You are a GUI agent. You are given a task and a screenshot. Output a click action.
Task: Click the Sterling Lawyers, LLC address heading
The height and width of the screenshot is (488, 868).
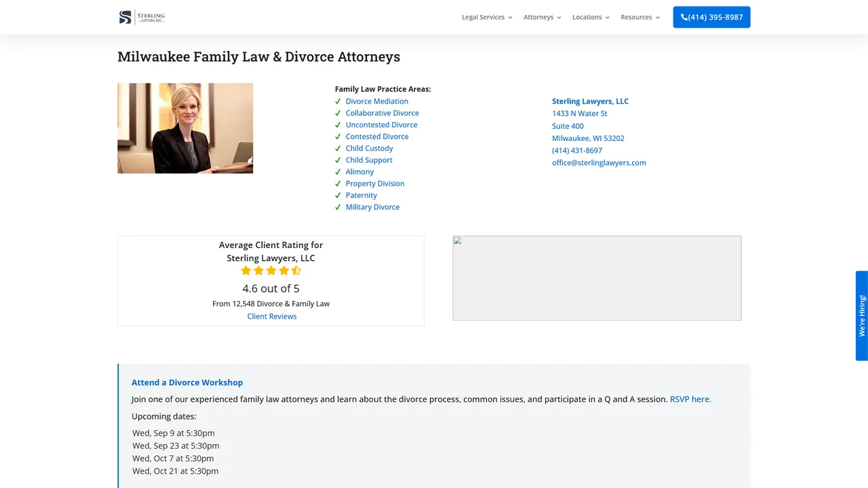590,101
